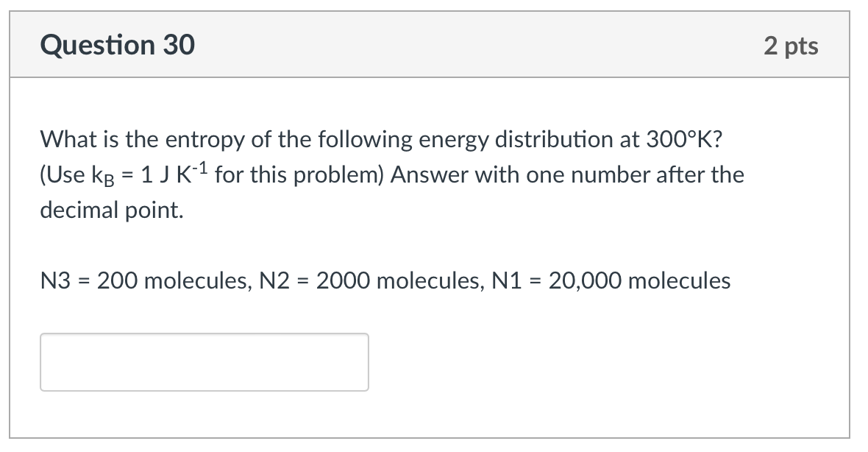Click below the answer field
Screen dimensions: 868x452
point(204,412)
